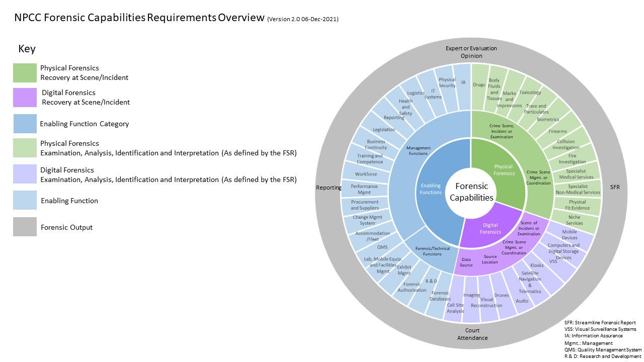Click the Enabling Functions inner segment

(x=431, y=189)
